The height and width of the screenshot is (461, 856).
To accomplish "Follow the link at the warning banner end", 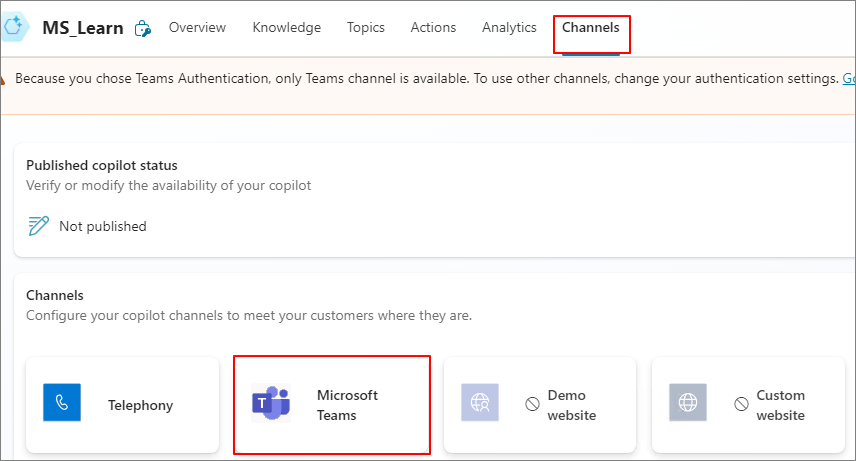I will [x=849, y=79].
